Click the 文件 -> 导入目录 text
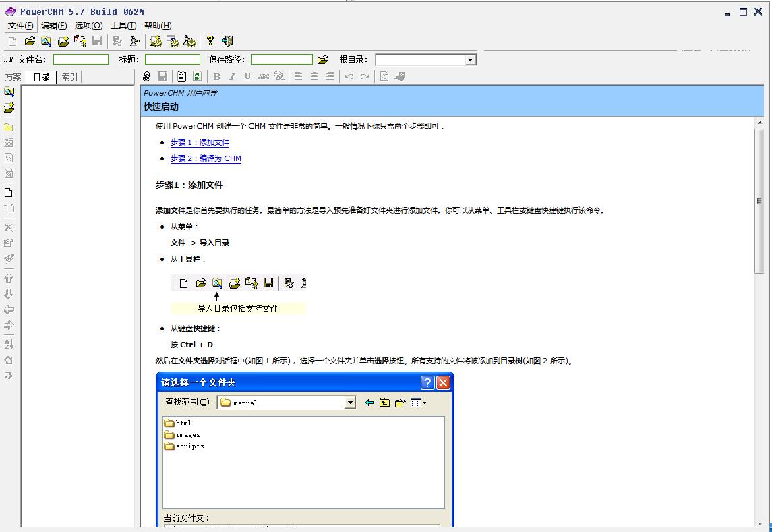 (200, 243)
